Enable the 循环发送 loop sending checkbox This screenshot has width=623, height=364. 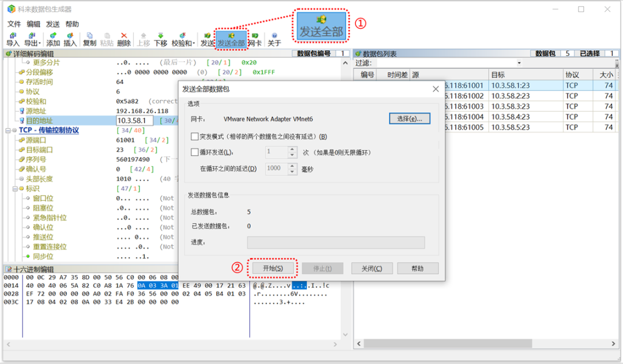(194, 152)
